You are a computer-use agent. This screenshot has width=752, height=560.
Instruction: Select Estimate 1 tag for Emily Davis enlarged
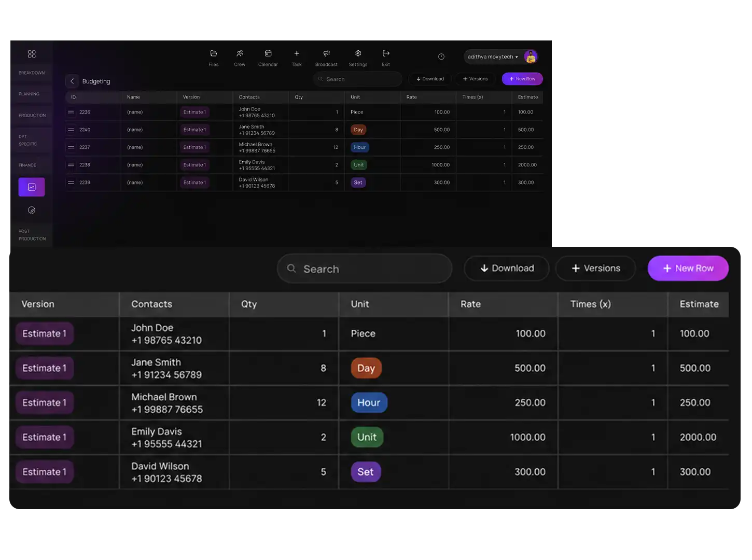point(45,437)
